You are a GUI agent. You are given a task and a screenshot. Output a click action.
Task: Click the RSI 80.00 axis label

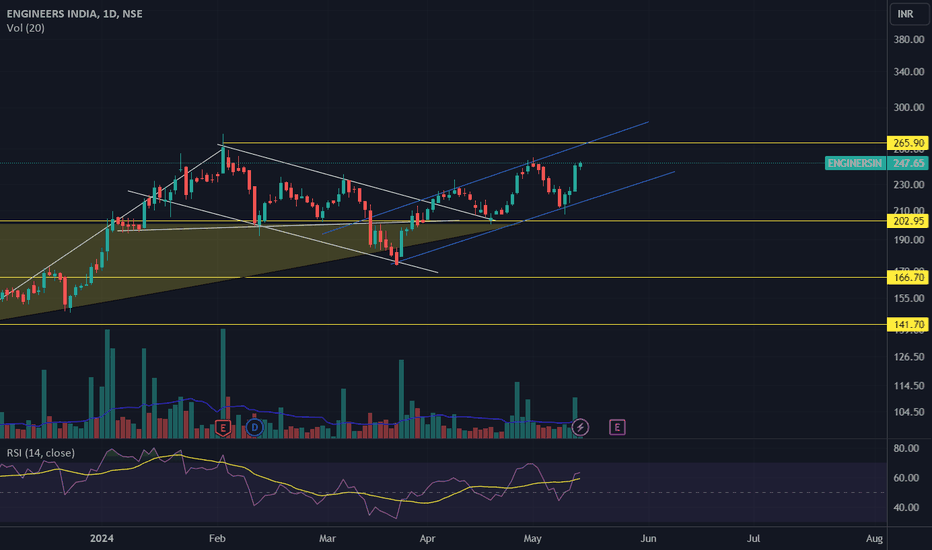[x=906, y=448]
